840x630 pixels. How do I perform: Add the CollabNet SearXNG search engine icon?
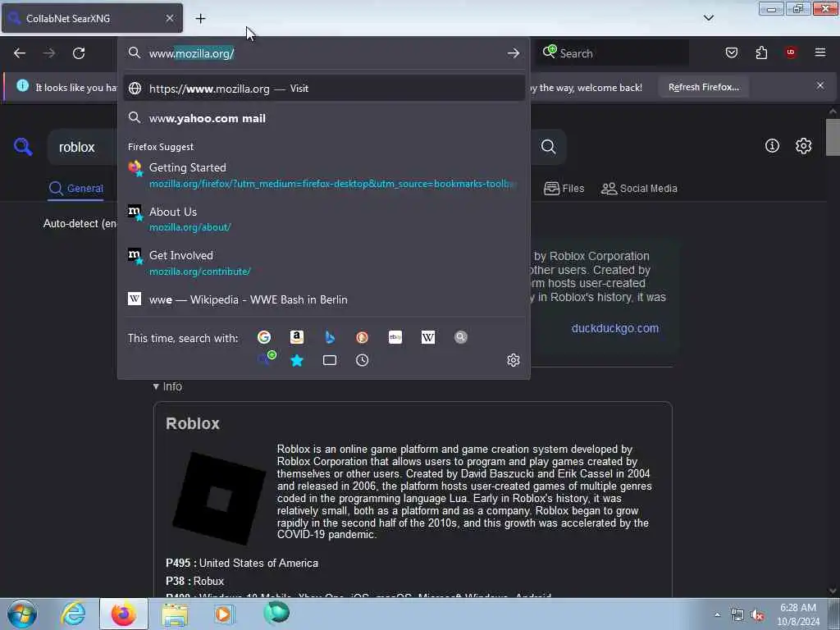coord(267,359)
